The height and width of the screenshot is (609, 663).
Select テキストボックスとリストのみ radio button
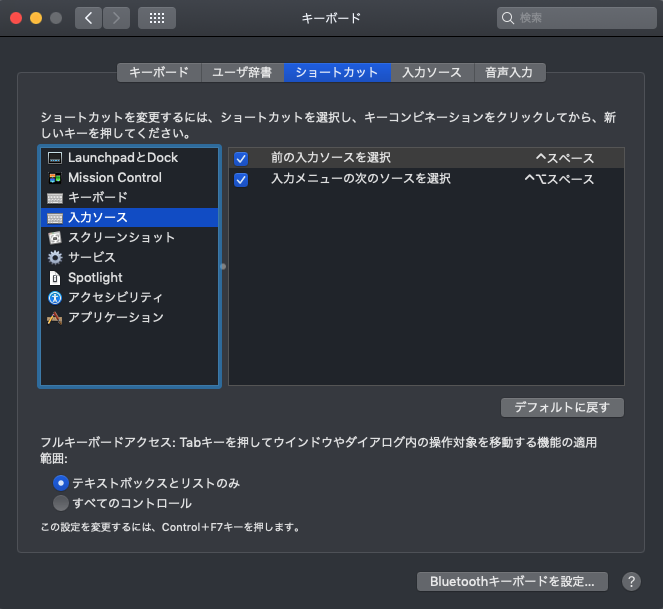[61, 483]
